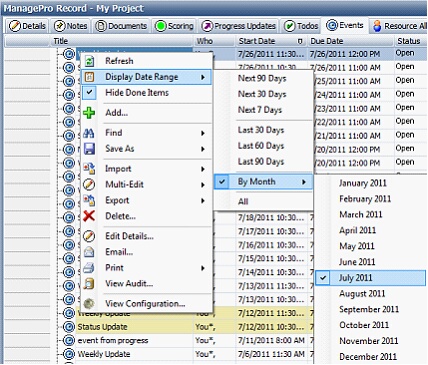
Task: Sort by the Title column header
Action: click(x=122, y=41)
